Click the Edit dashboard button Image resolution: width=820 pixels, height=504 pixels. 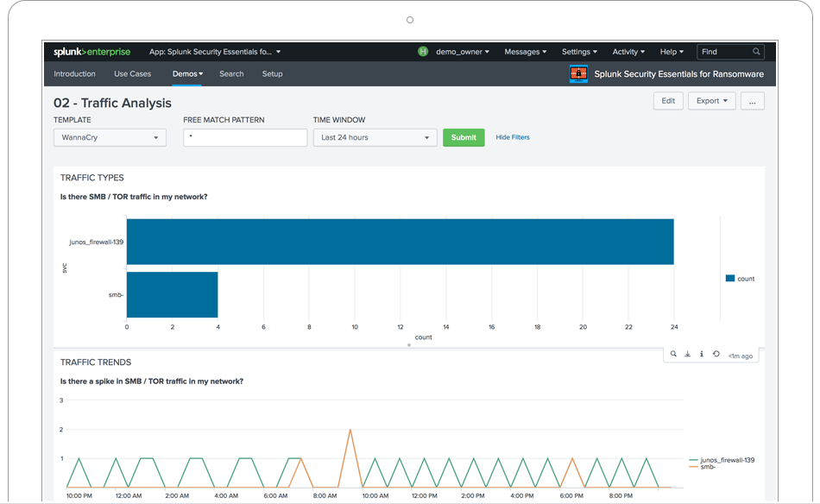coord(668,101)
